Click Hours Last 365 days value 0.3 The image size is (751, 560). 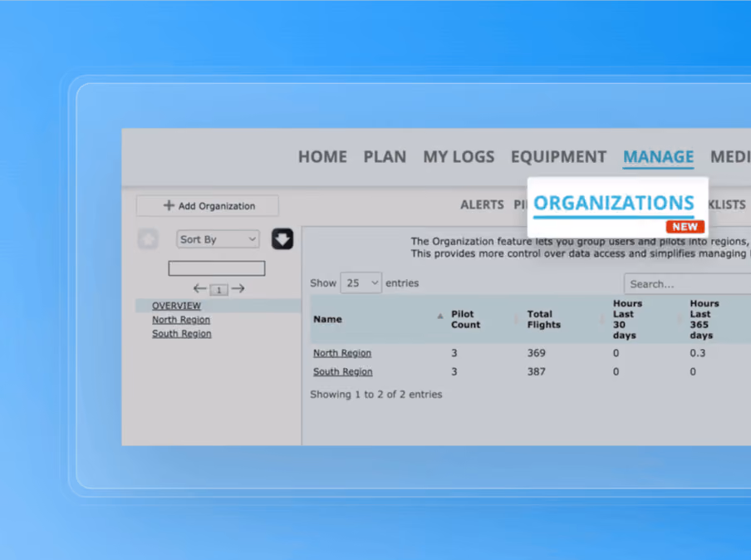click(x=697, y=353)
